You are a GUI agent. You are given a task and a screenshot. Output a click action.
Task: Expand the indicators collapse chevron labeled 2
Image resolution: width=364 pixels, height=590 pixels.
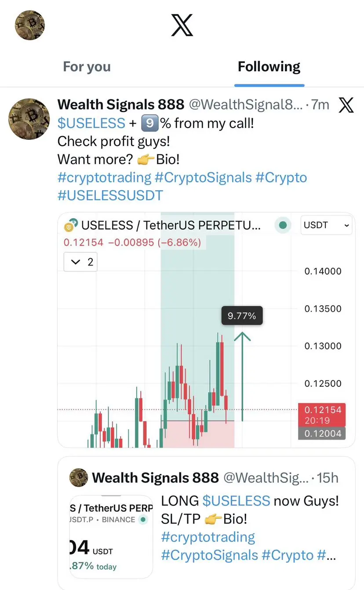[81, 262]
